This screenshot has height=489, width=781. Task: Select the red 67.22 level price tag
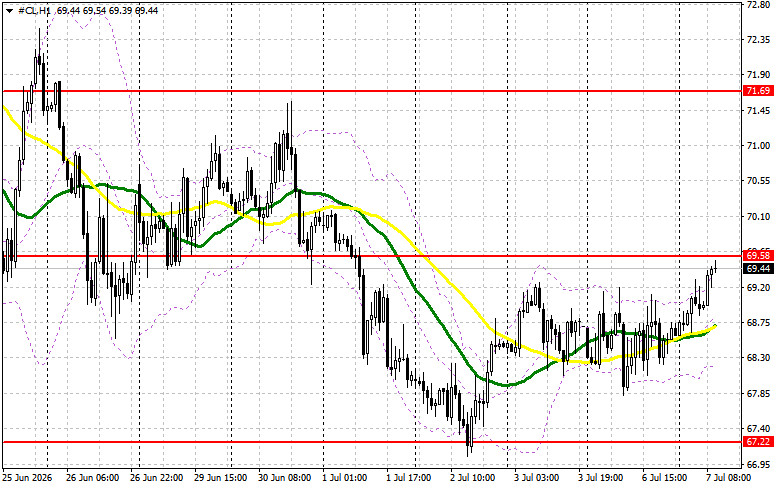[759, 442]
